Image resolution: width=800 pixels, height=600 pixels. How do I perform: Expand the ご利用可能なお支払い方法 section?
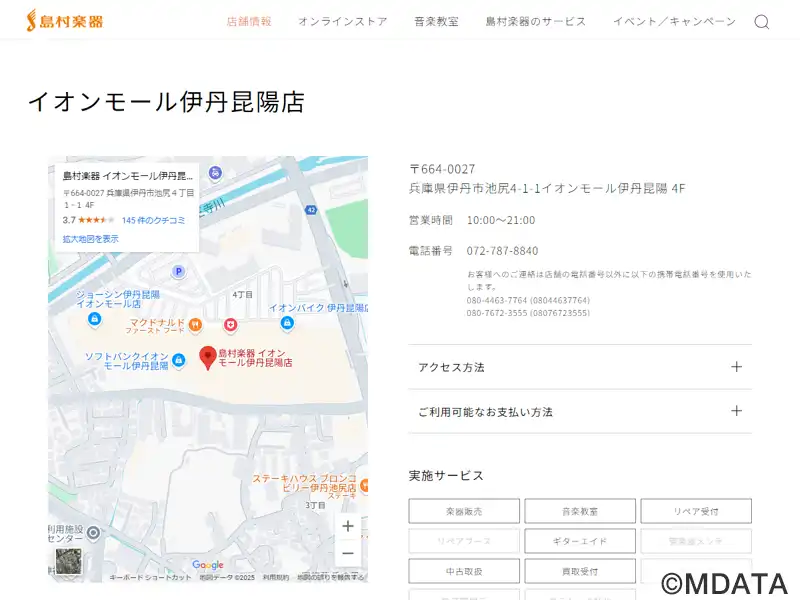(580, 412)
